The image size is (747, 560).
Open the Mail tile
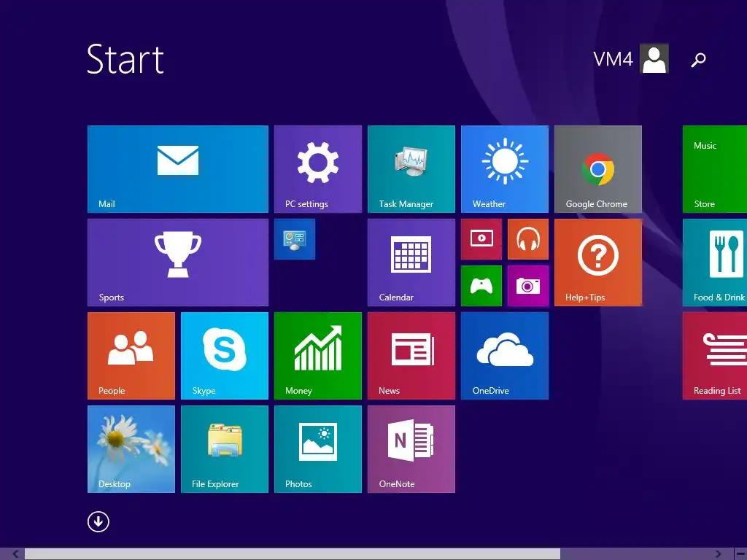[178, 169]
